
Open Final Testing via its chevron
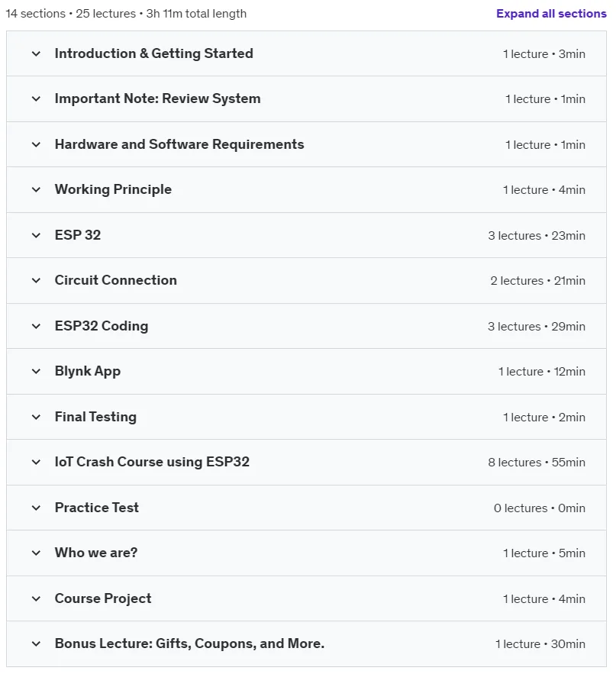pos(36,417)
